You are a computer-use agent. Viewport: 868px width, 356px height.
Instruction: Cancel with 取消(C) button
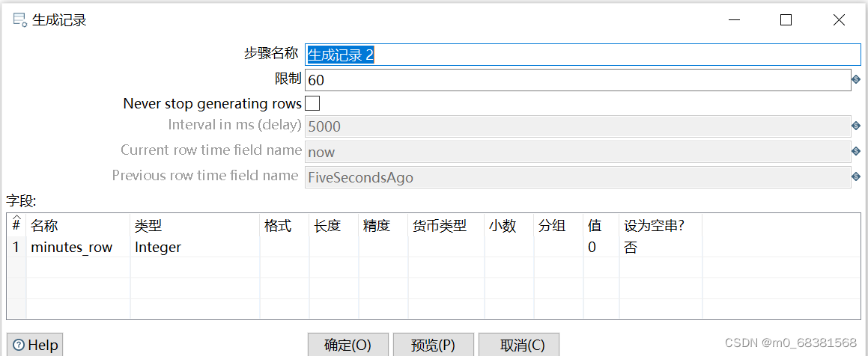[x=519, y=345]
